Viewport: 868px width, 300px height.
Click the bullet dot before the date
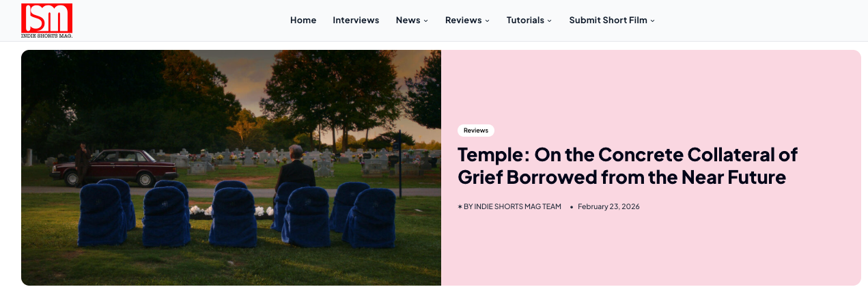click(x=572, y=207)
